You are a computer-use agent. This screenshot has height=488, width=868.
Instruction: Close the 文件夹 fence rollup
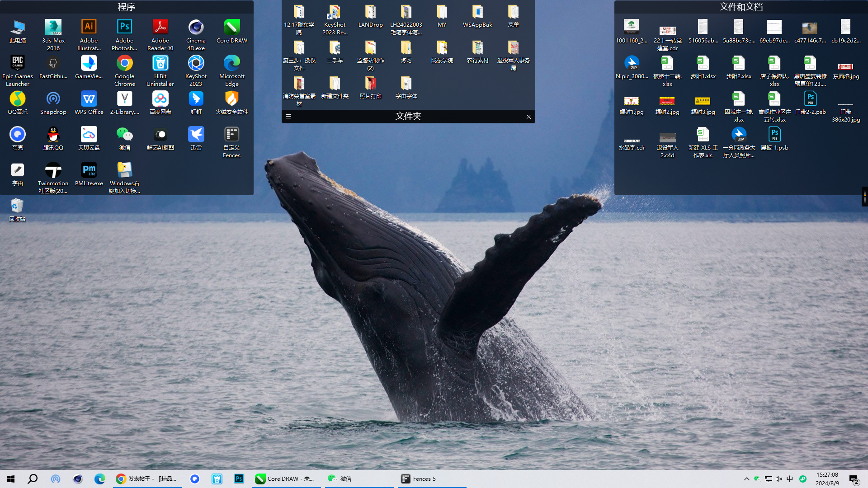tap(528, 117)
